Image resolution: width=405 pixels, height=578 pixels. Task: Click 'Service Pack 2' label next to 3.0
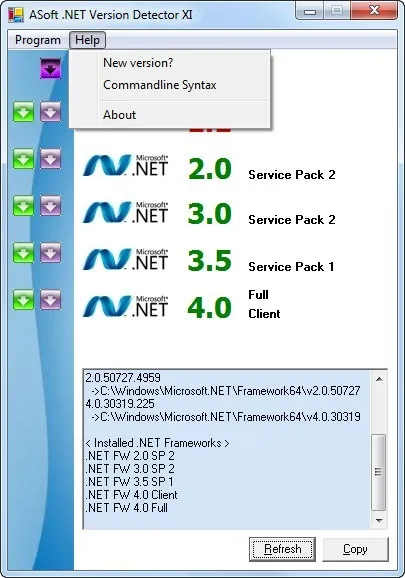click(292, 220)
